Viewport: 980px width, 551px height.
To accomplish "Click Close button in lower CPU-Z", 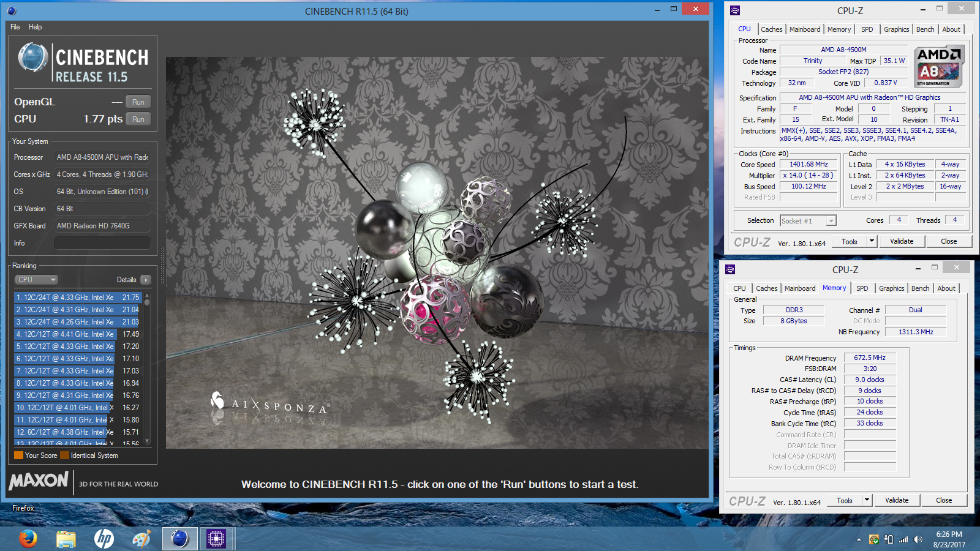I will (x=944, y=501).
